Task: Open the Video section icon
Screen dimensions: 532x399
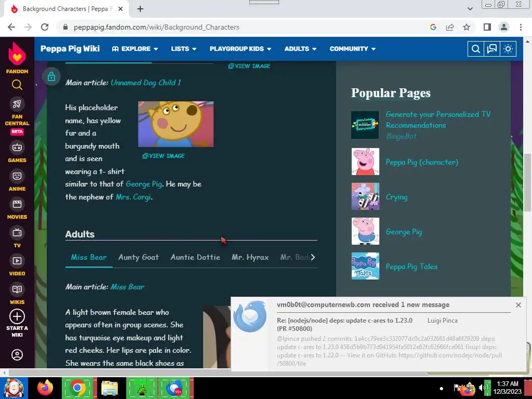Action: point(17,261)
